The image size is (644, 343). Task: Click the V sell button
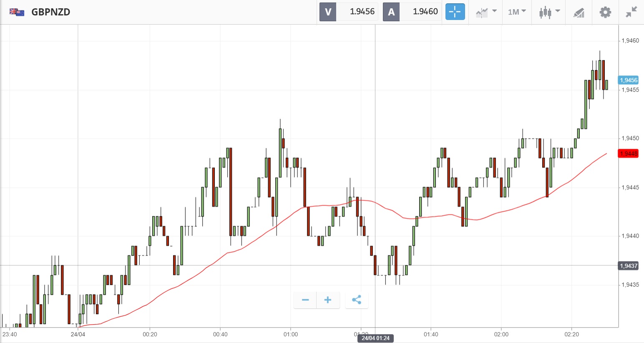(328, 12)
